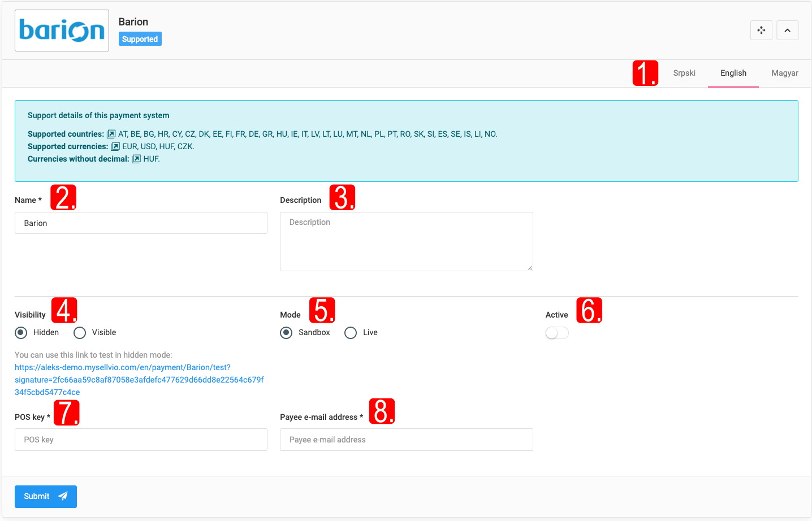Focus the Name input field
This screenshot has height=521, width=812.
141,223
